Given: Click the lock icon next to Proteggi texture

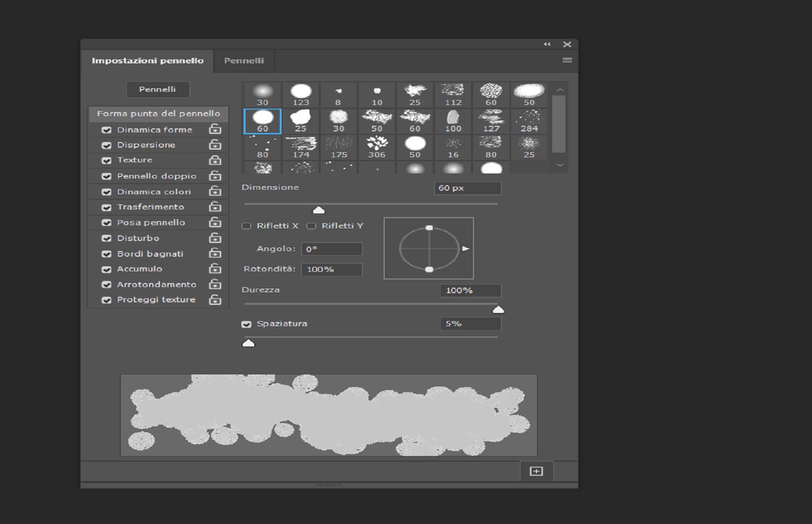Looking at the screenshot, I should (215, 300).
